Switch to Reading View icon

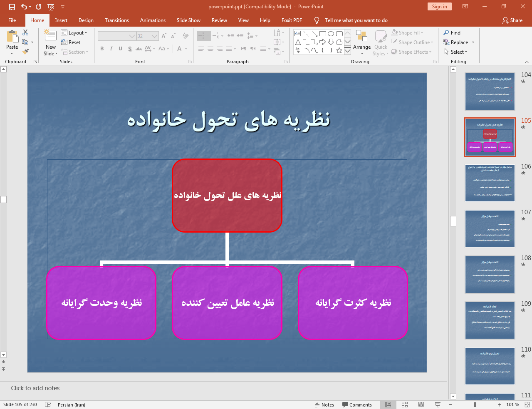pyautogui.click(x=421, y=404)
